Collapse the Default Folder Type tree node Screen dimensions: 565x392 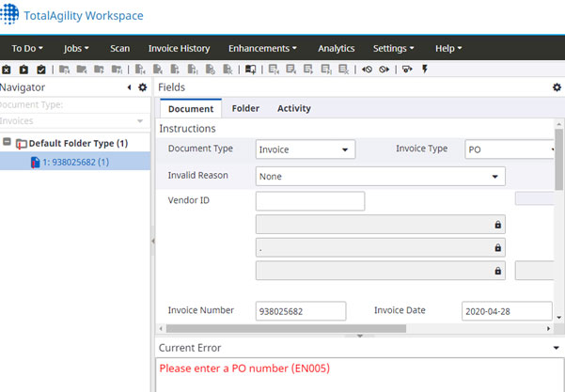(8, 144)
